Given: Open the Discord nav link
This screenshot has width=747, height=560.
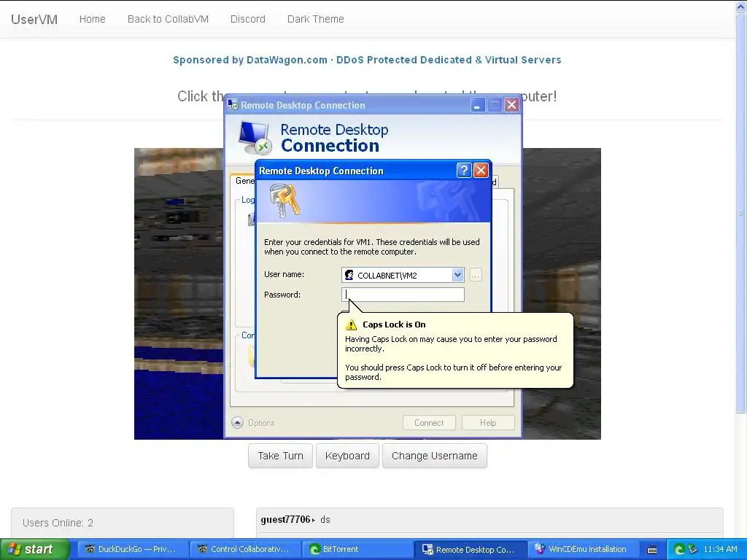Looking at the screenshot, I should [x=248, y=19].
